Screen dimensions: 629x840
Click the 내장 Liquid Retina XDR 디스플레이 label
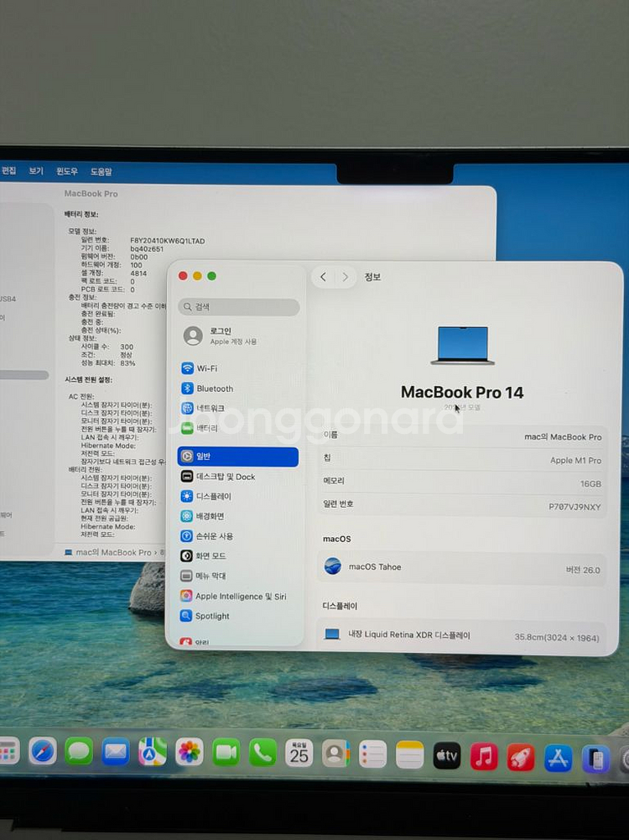point(409,634)
